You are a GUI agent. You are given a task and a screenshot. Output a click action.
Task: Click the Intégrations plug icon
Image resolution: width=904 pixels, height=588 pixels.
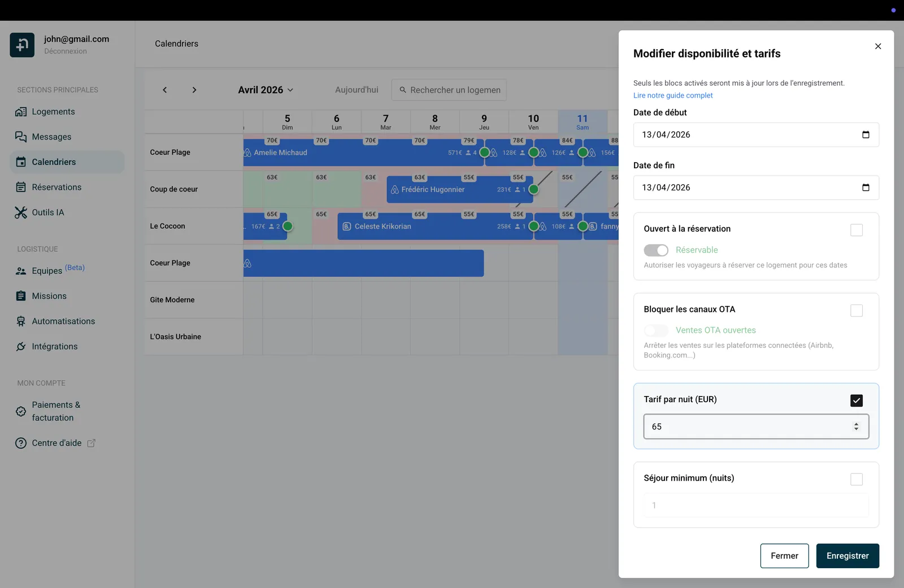pyautogui.click(x=21, y=346)
